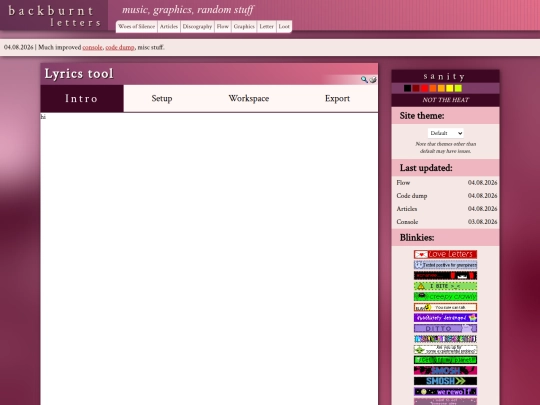Click the 'experimental probing' alien blinkie

click(445, 350)
